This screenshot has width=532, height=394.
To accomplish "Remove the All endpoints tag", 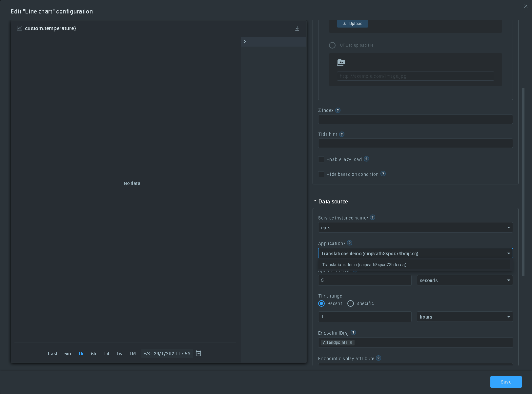I will [x=351, y=342].
